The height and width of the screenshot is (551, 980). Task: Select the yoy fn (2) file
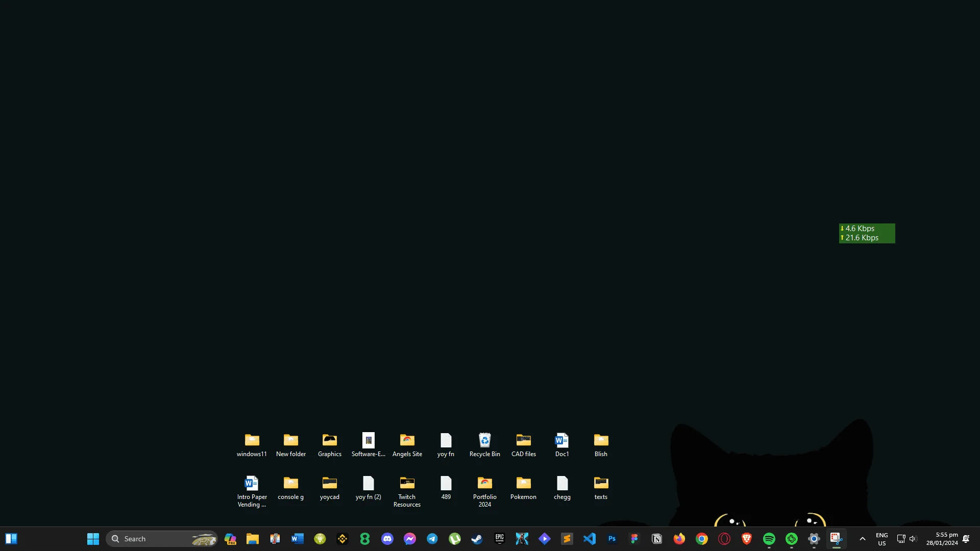coord(369,488)
